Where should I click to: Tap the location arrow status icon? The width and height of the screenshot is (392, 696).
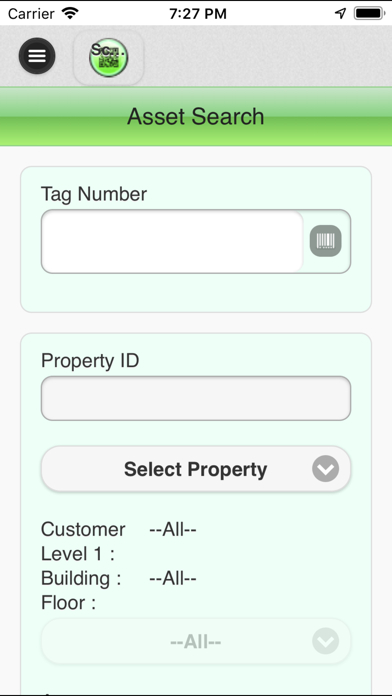341,13
